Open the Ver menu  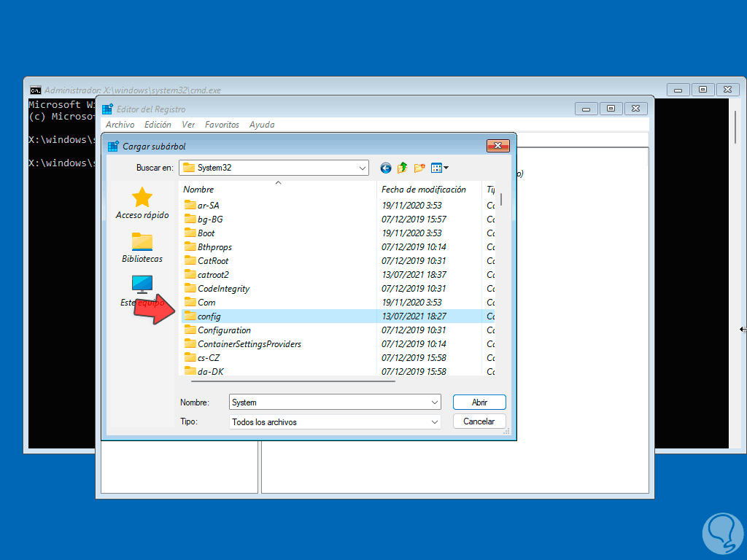(188, 124)
